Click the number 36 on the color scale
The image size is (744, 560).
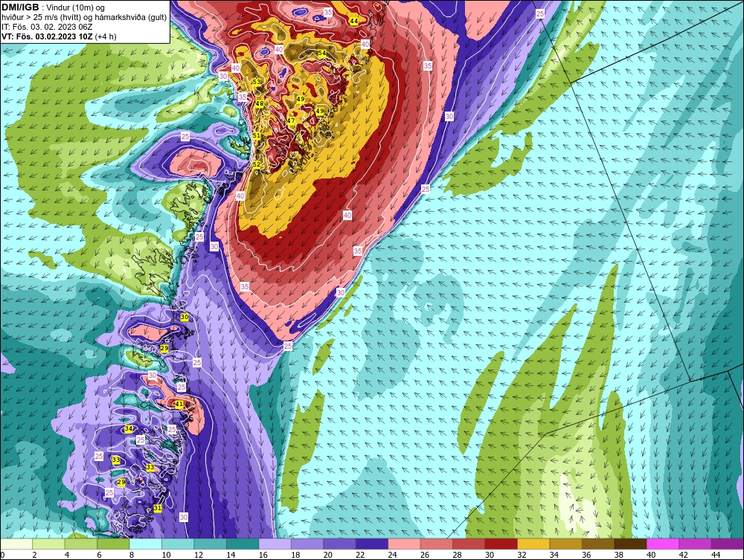pyautogui.click(x=586, y=555)
